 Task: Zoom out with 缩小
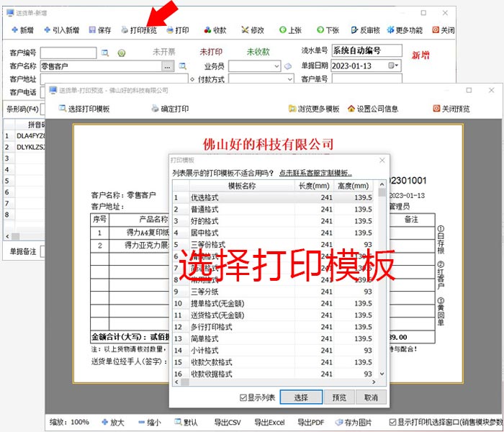[x=150, y=422]
